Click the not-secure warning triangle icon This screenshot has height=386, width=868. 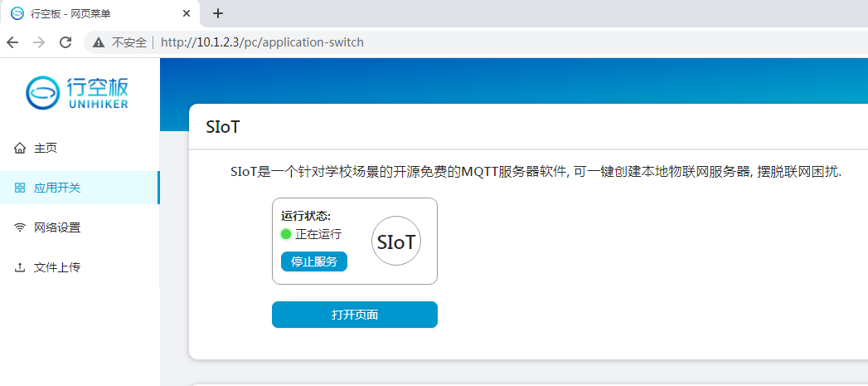99,42
